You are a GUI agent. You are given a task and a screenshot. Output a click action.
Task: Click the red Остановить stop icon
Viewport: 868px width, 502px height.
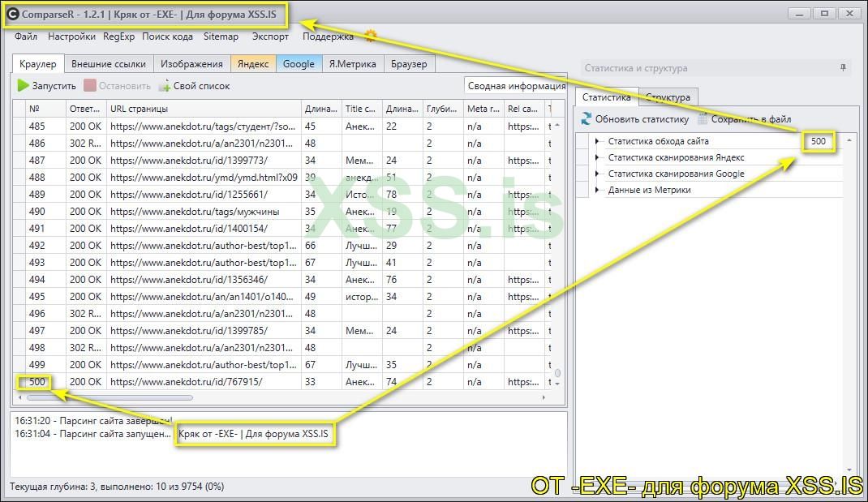(x=90, y=85)
